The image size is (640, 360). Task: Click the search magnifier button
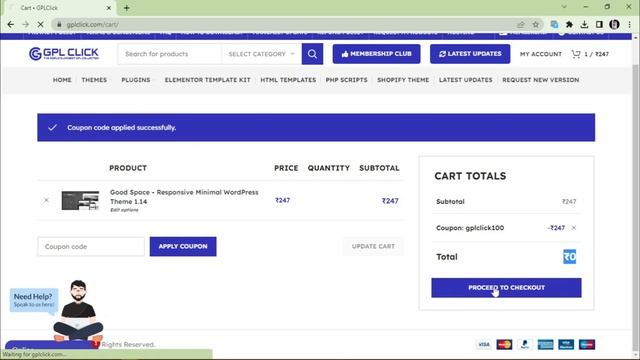tap(312, 54)
